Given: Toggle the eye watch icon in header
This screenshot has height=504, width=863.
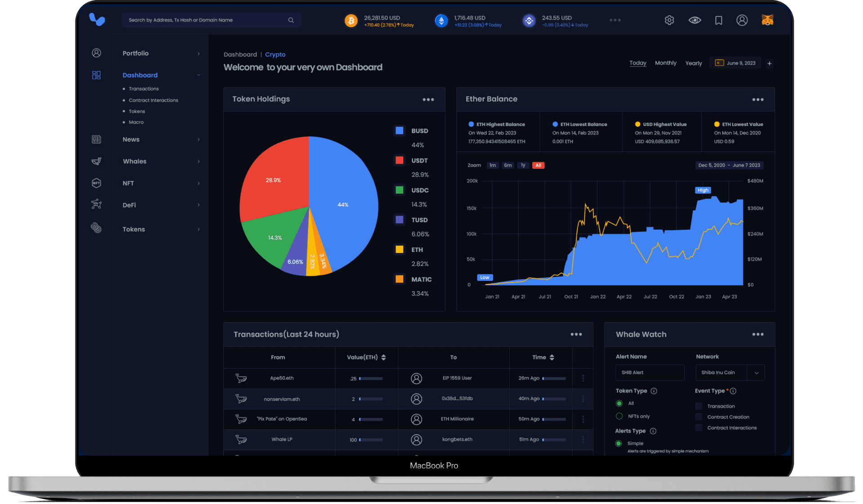Looking at the screenshot, I should coord(694,20).
